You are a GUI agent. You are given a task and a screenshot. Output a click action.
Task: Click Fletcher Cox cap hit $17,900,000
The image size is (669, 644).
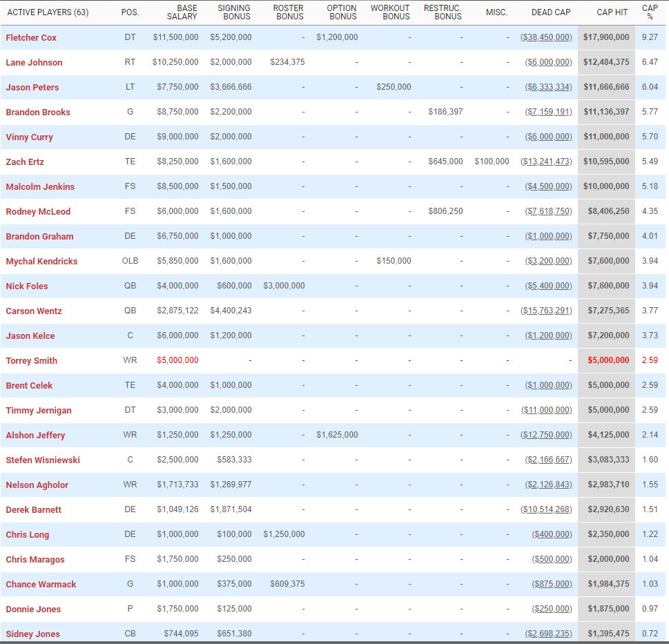point(606,37)
